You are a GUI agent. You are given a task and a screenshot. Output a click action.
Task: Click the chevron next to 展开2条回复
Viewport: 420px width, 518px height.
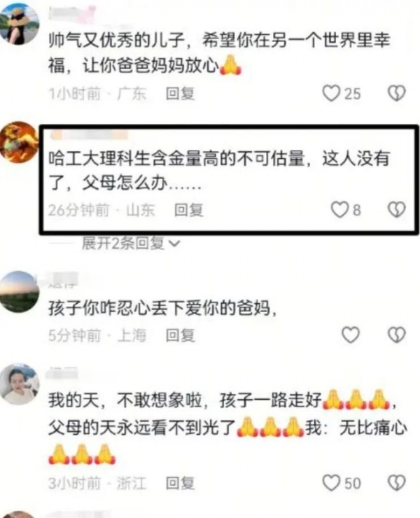(174, 244)
